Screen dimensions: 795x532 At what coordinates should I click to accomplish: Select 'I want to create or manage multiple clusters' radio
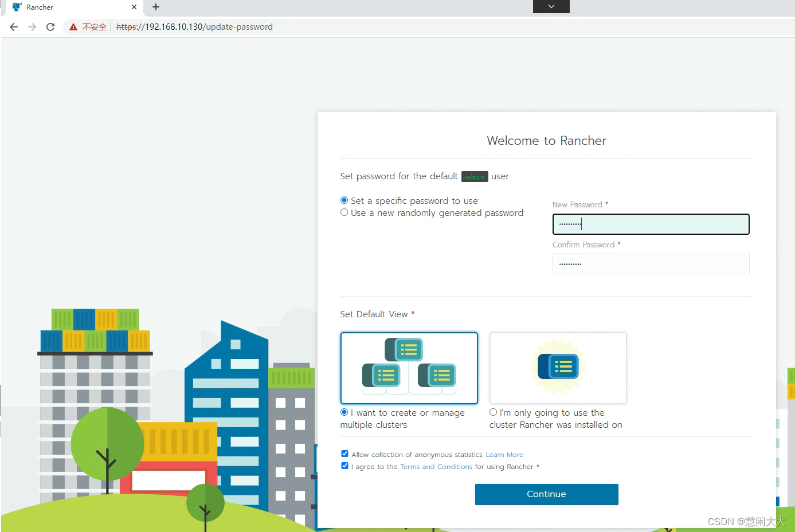click(x=344, y=412)
